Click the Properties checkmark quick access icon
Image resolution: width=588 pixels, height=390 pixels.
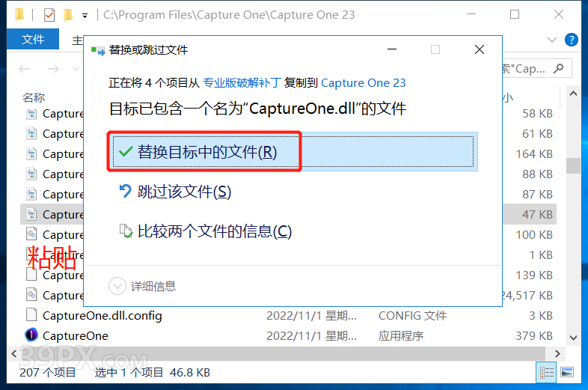pyautogui.click(x=49, y=15)
